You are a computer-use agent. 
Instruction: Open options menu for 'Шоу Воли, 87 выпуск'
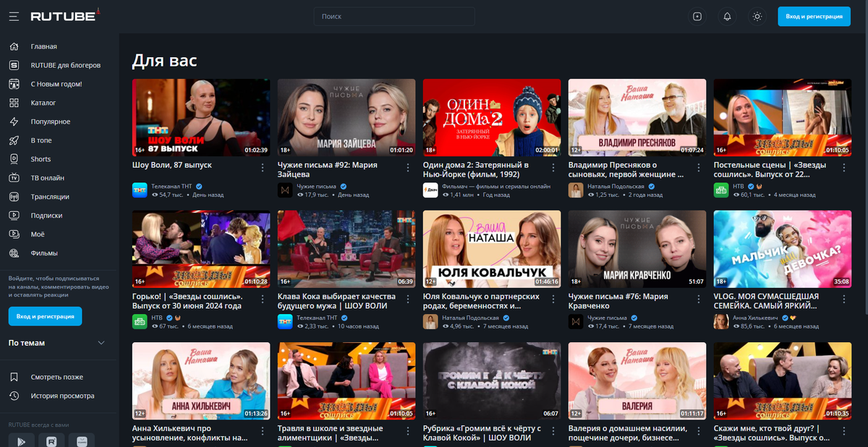[263, 167]
